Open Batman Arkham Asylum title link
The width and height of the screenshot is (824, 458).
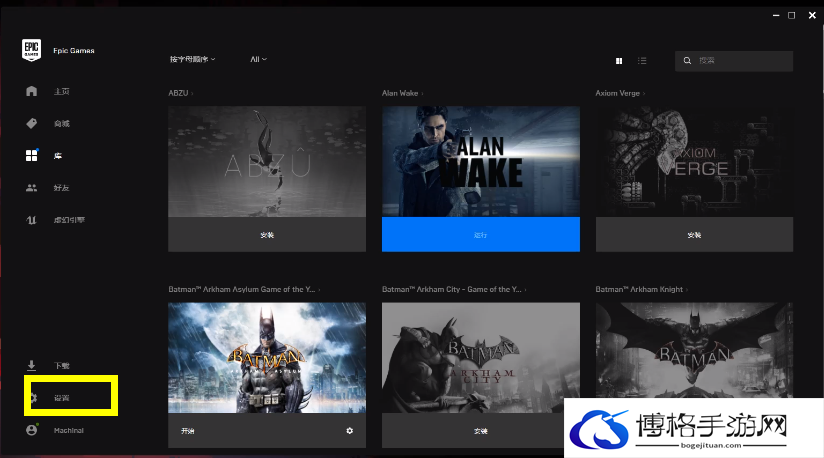[244, 289]
